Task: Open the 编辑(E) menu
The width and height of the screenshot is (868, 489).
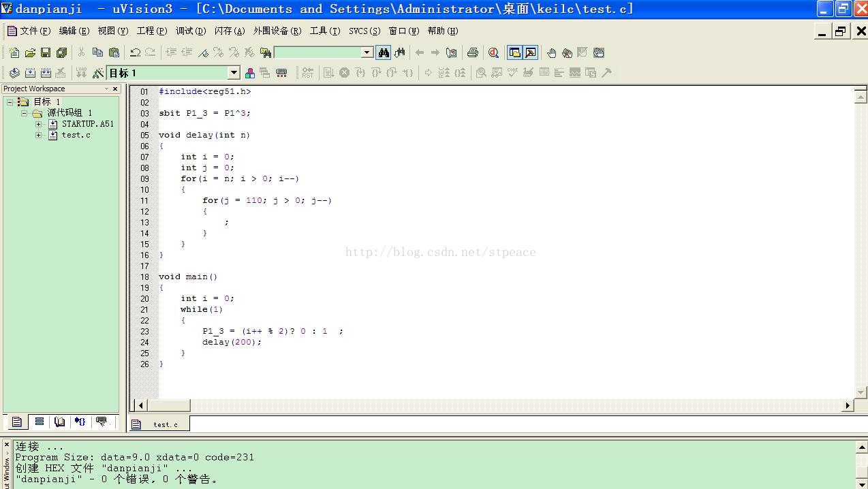Action: (x=74, y=31)
